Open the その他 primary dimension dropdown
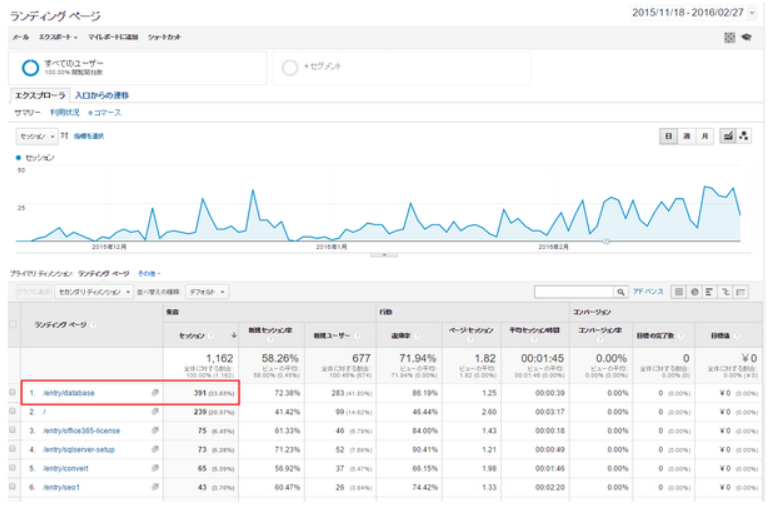 (149, 274)
